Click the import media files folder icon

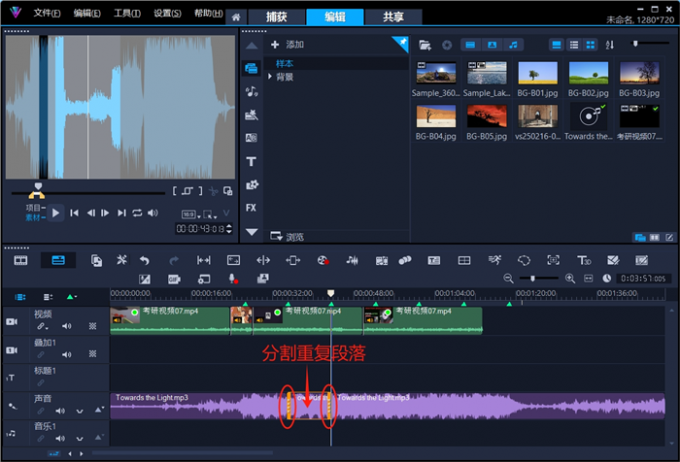425,45
